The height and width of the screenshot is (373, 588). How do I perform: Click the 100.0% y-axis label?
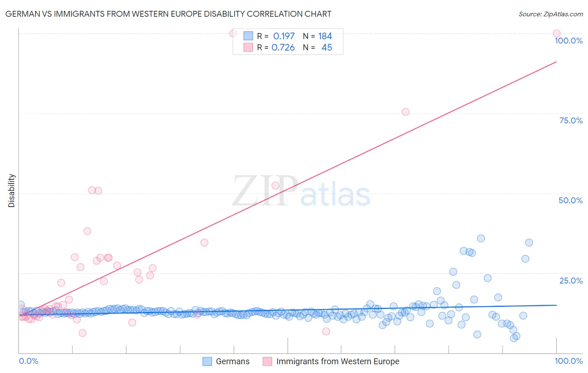click(568, 41)
